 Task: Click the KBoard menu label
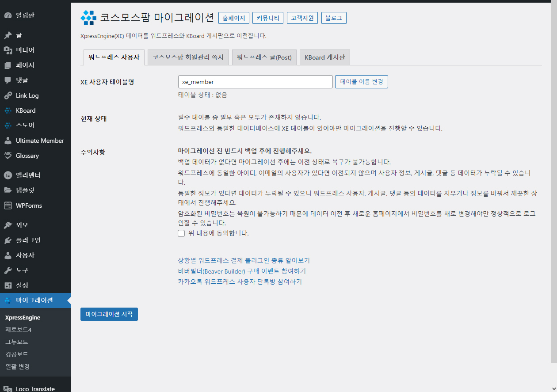click(x=26, y=110)
